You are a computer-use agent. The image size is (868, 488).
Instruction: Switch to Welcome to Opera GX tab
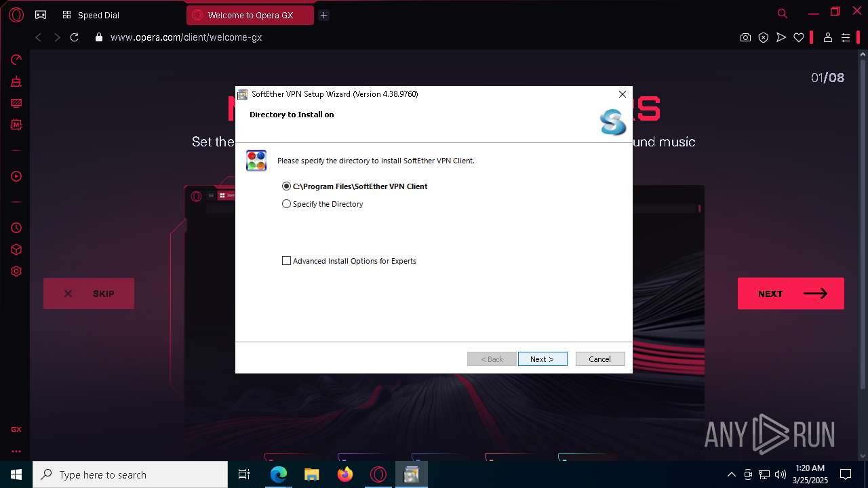(250, 15)
